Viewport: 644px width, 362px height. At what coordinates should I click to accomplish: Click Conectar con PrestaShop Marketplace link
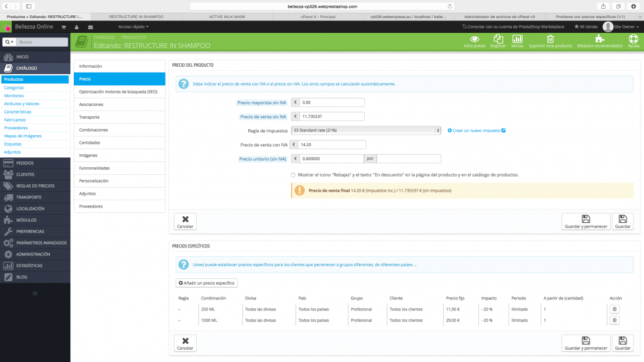[x=513, y=27]
